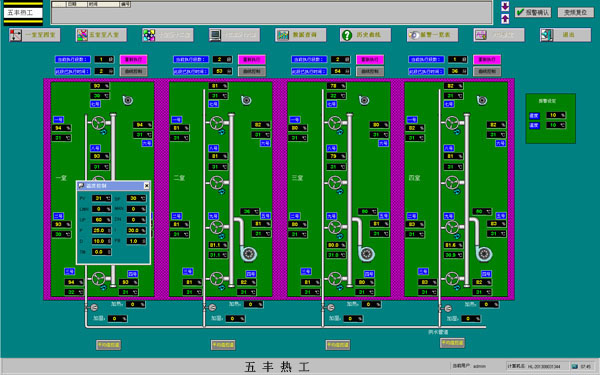Click the yellow-text button below room 三室

coord(338,345)
